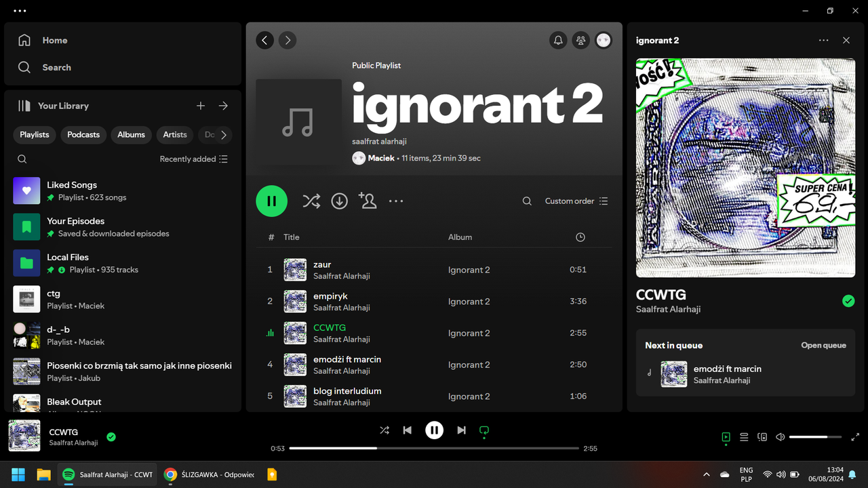Search within Your Library

pos(22,159)
